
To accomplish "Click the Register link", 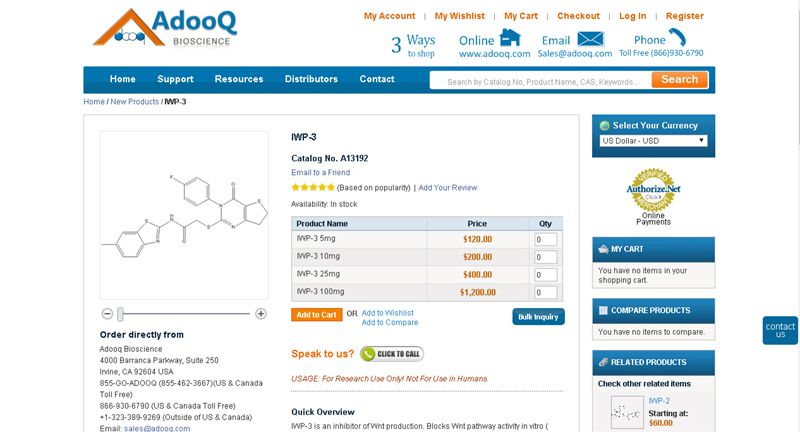I will pos(685,16).
